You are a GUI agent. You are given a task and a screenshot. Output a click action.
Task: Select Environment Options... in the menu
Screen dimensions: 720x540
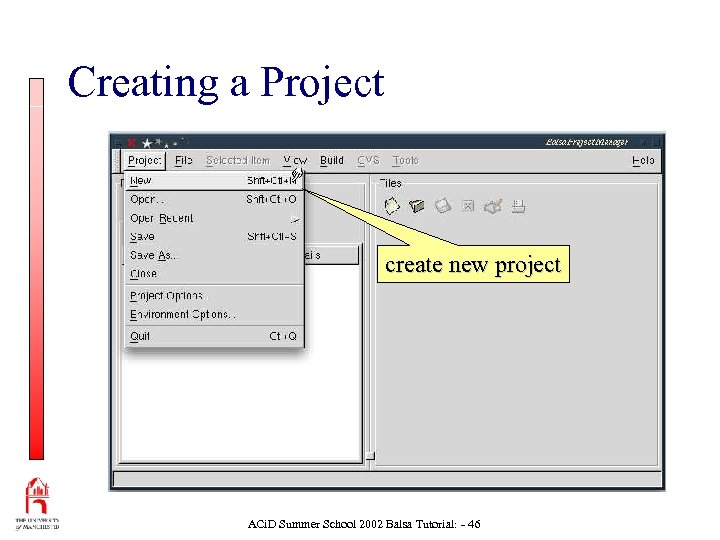coord(214,315)
